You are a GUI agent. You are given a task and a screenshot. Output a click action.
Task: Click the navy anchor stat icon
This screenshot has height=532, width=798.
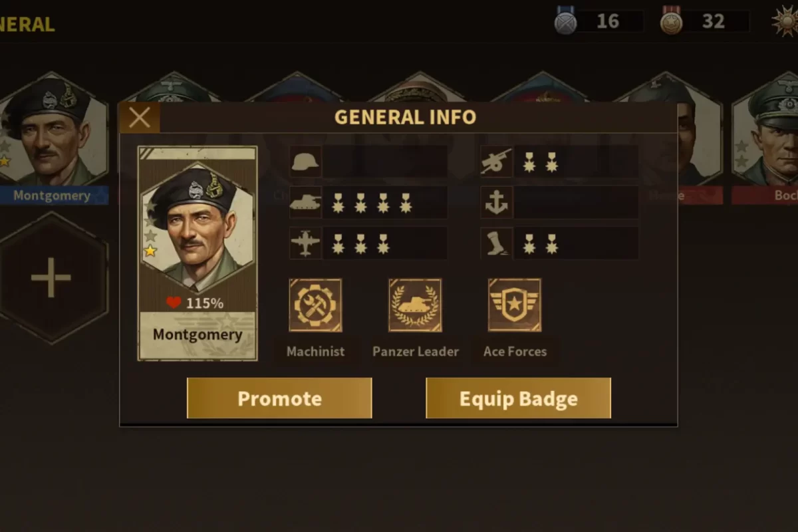[x=497, y=202]
